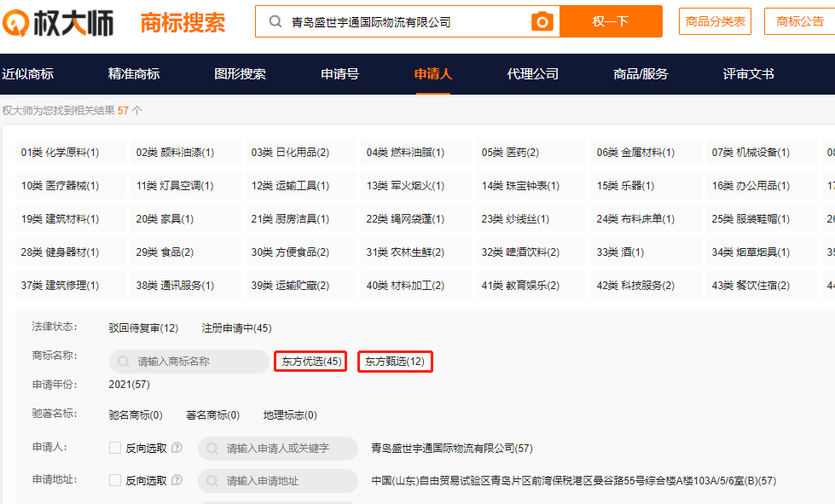This screenshot has height=504, width=835.
Task: Click applicant 青岛盛世宇通国际物流有限公司(57)
Action: (451, 448)
